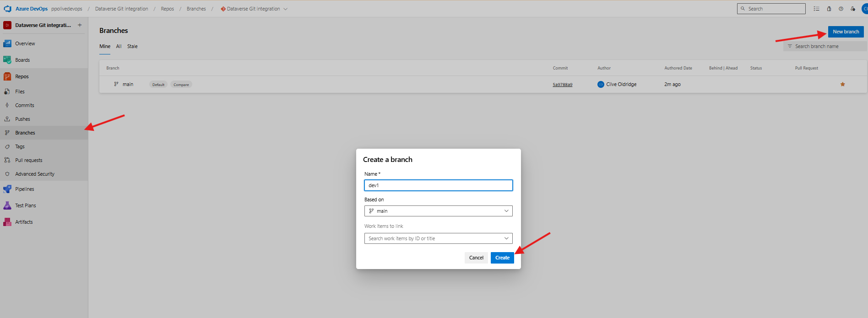Click the Artifacts icon in sidebar
The width and height of the screenshot is (868, 318).
coord(7,222)
